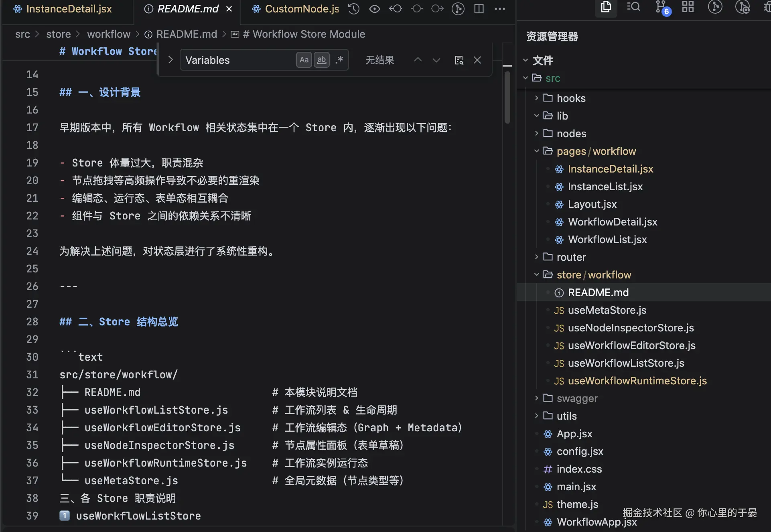Expand the router folder

537,257
